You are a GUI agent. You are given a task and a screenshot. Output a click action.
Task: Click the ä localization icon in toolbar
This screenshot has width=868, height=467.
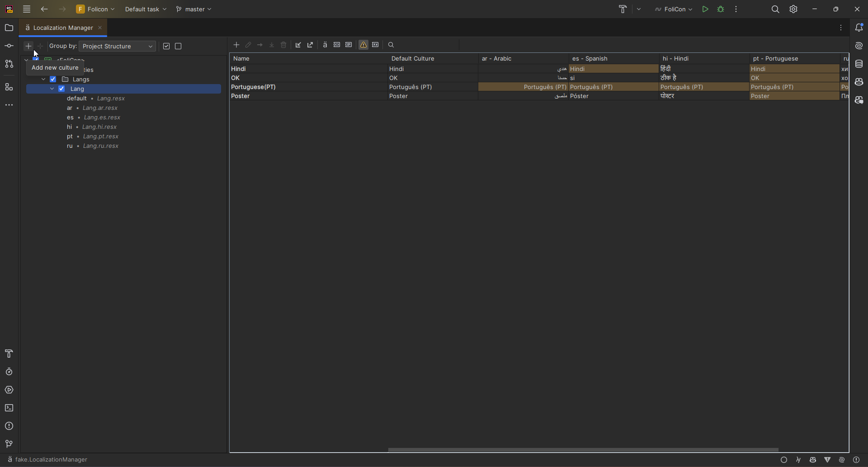click(325, 45)
